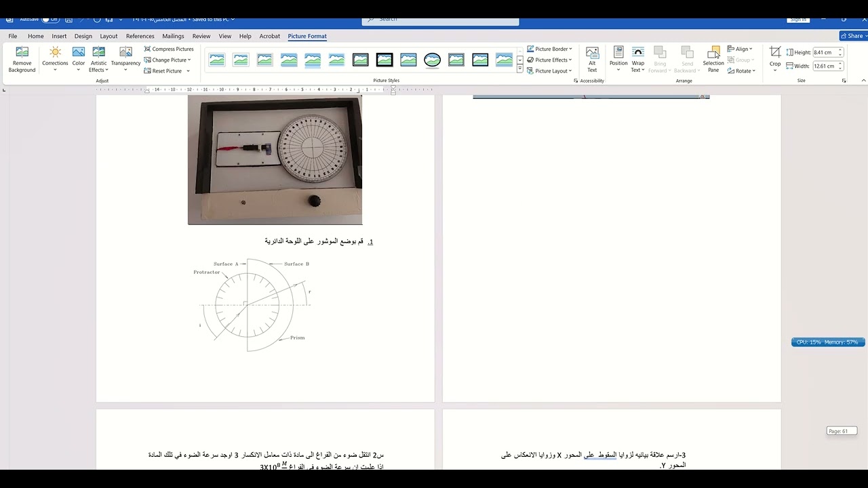Toggle the AutoSave switch
The image size is (868, 488).
pyautogui.click(x=51, y=19)
